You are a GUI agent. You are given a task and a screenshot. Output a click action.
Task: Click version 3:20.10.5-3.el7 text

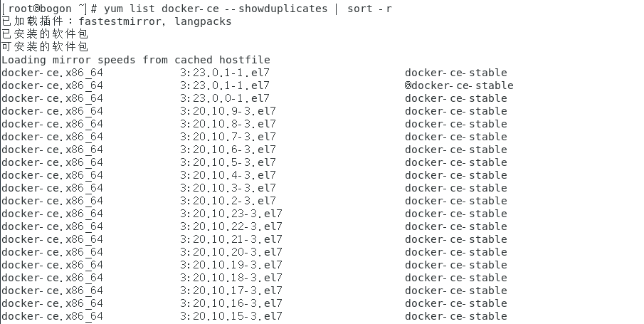228,162
